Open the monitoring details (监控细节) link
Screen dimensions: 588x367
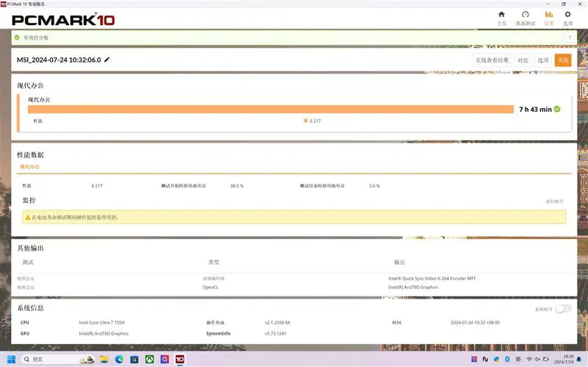pyautogui.click(x=554, y=202)
